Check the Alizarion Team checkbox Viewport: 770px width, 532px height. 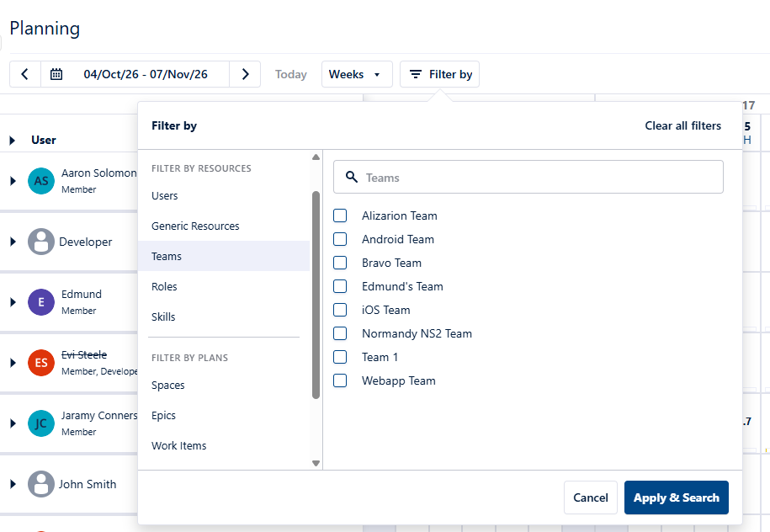click(340, 215)
